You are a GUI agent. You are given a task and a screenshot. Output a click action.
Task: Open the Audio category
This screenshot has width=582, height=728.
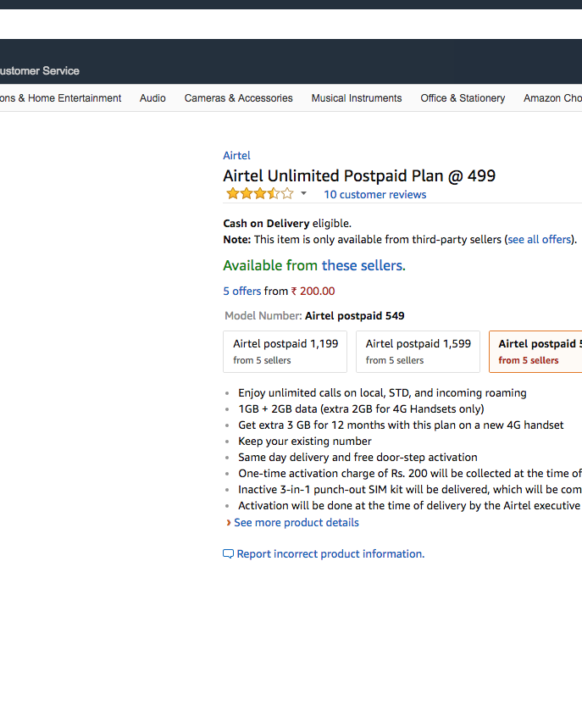[152, 98]
